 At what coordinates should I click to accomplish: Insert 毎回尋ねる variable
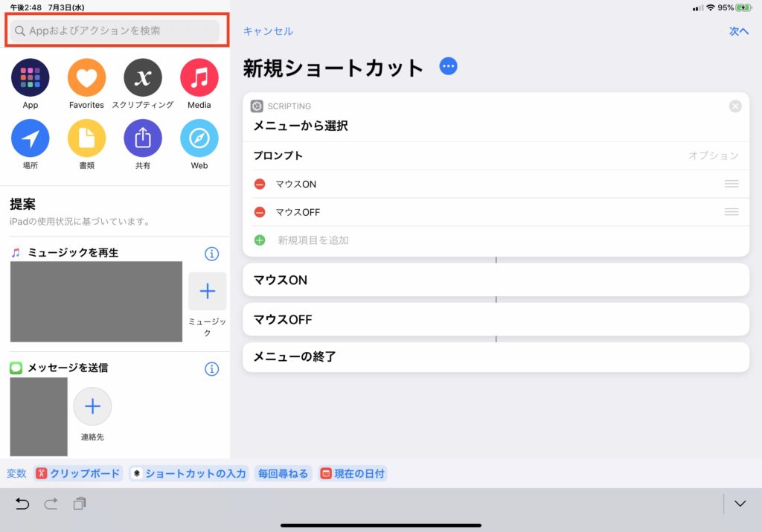click(x=283, y=473)
